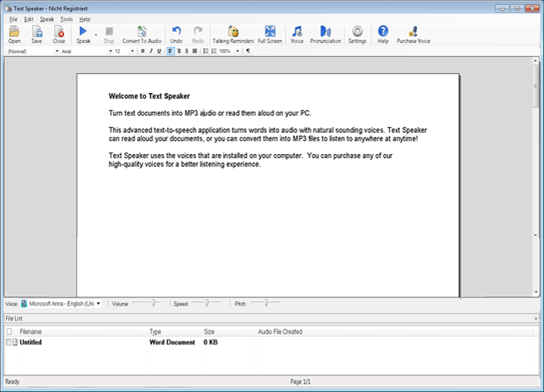The height and width of the screenshot is (392, 544).
Task: Open the Speak menu
Action: (47, 19)
